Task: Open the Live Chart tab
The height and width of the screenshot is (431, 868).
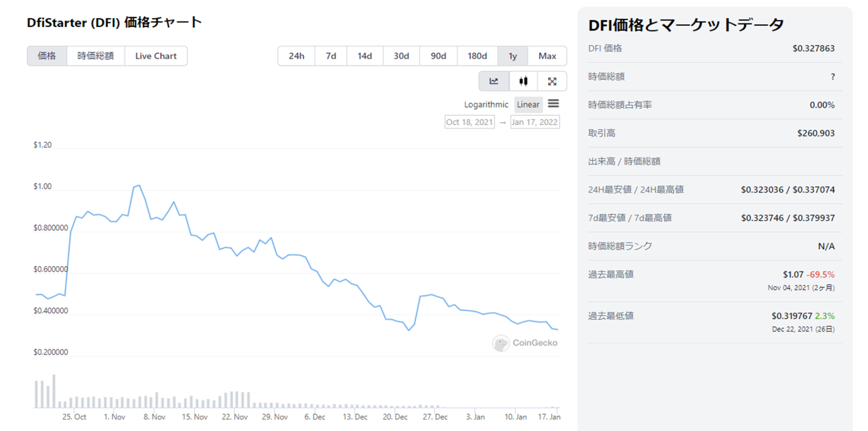Action: coord(156,56)
